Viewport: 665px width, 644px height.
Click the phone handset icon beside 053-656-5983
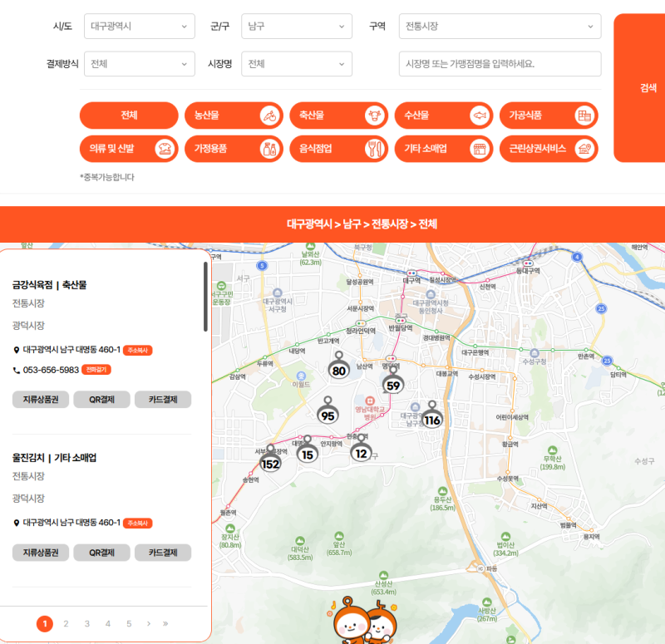pyautogui.click(x=17, y=371)
